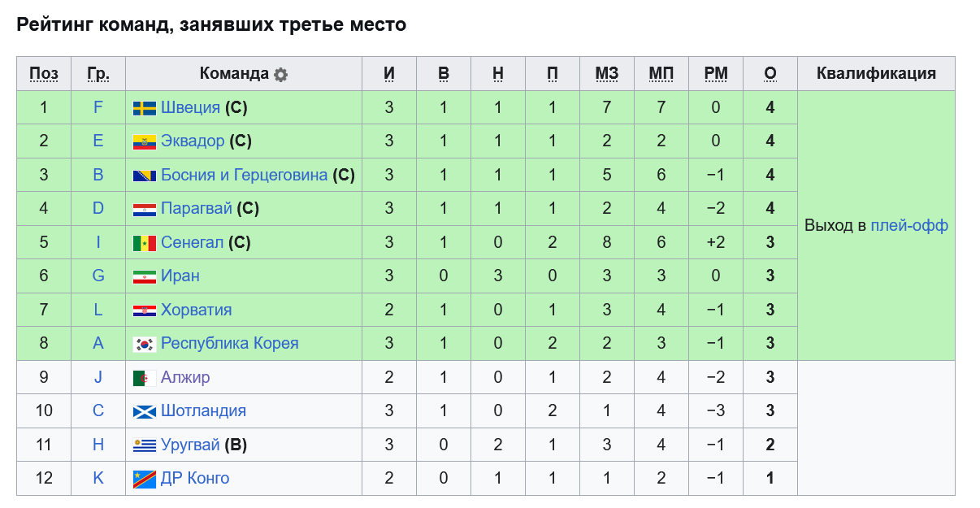Open the Хорватия team link

(196, 310)
